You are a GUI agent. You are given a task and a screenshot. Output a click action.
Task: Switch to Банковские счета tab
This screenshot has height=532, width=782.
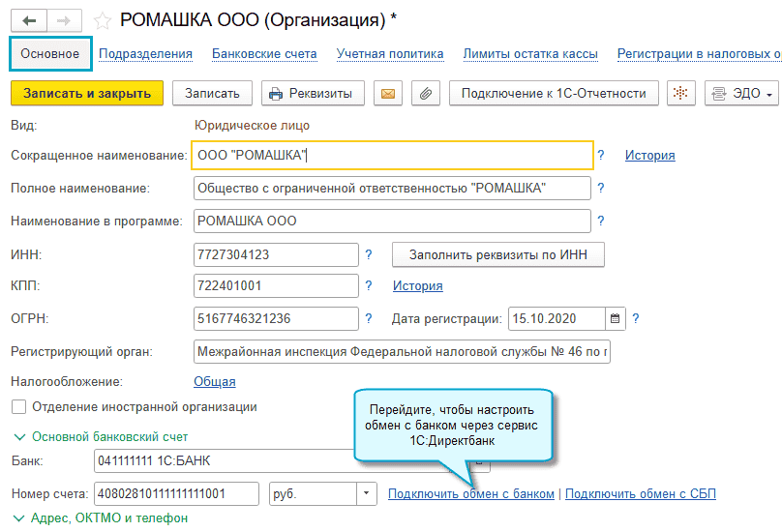click(264, 54)
